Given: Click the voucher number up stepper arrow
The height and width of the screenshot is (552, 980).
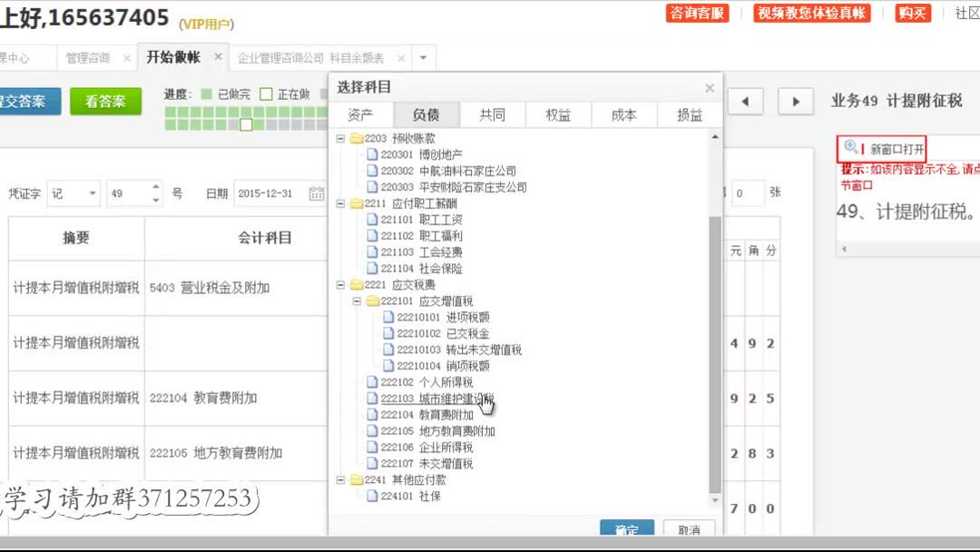Looking at the screenshot, I should (155, 187).
